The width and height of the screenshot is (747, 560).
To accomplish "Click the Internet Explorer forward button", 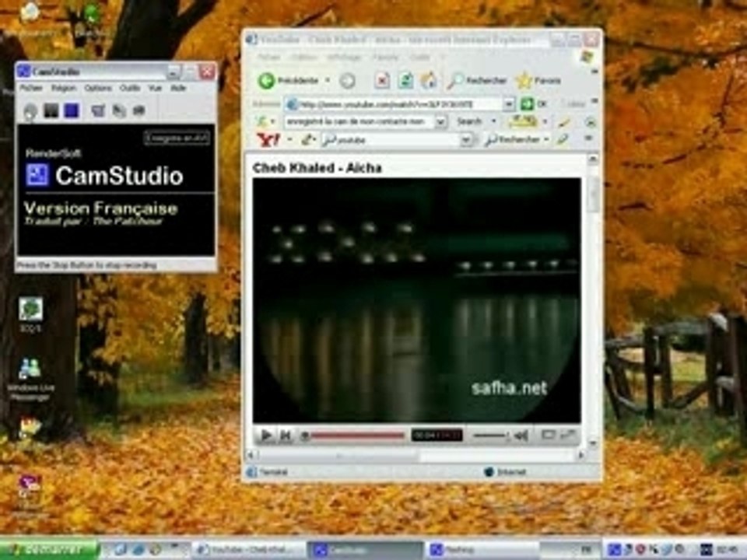I will 347,81.
